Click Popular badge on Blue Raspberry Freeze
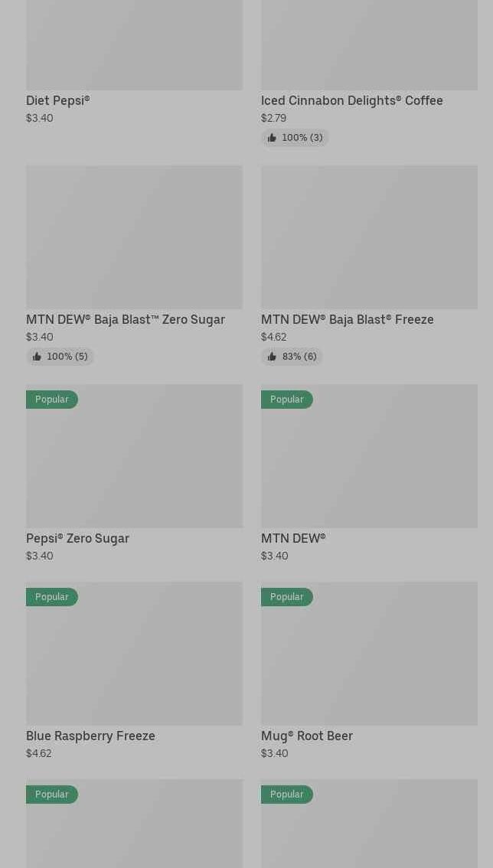 click(x=51, y=597)
